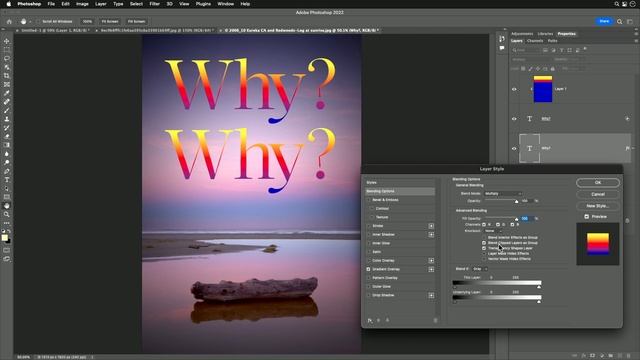Viewport: 640px width, 360px height.
Task: Click This Layer white slider handle
Action: (x=539, y=287)
